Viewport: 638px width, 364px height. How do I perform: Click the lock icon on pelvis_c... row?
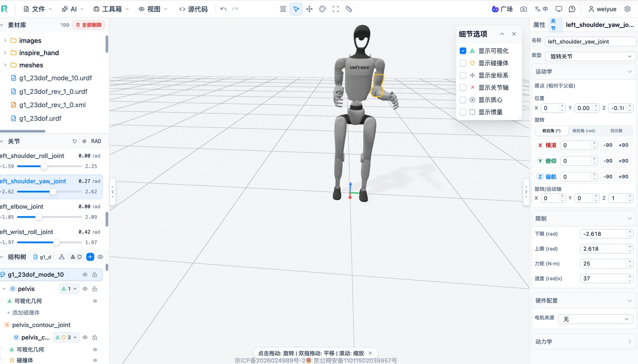(95, 337)
